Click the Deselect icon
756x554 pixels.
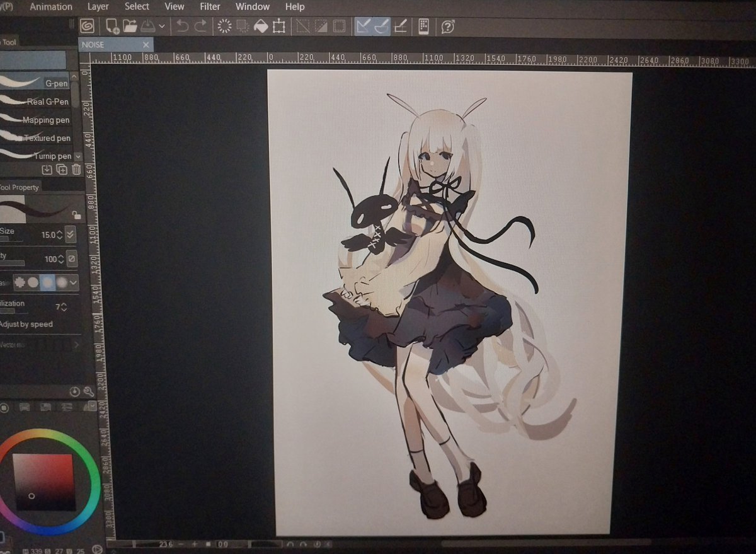tap(303, 26)
